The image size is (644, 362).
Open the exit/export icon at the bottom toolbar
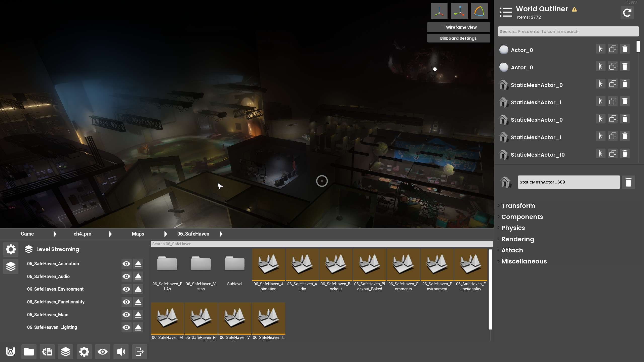click(x=139, y=352)
